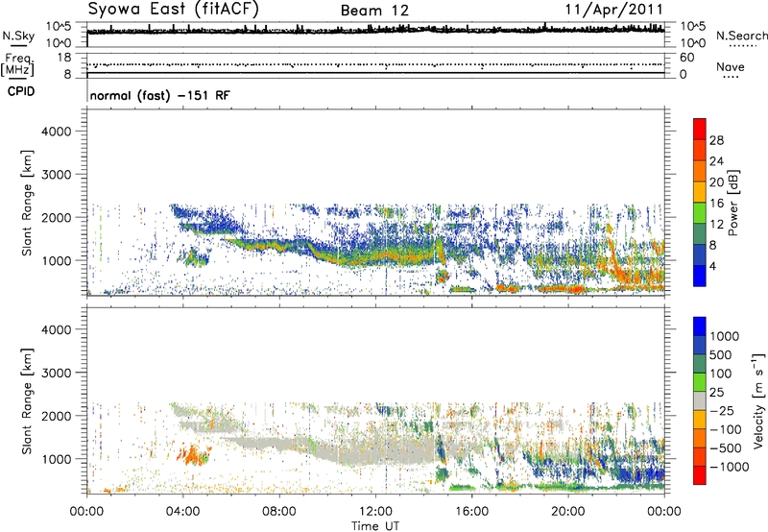
Task: Click frequency axis value 18
Action: click(x=64, y=58)
